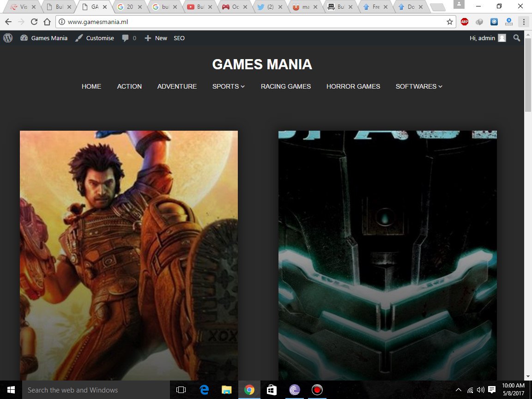Launch Microsoft Edge from the taskbar
The image size is (532, 399).
click(x=204, y=390)
